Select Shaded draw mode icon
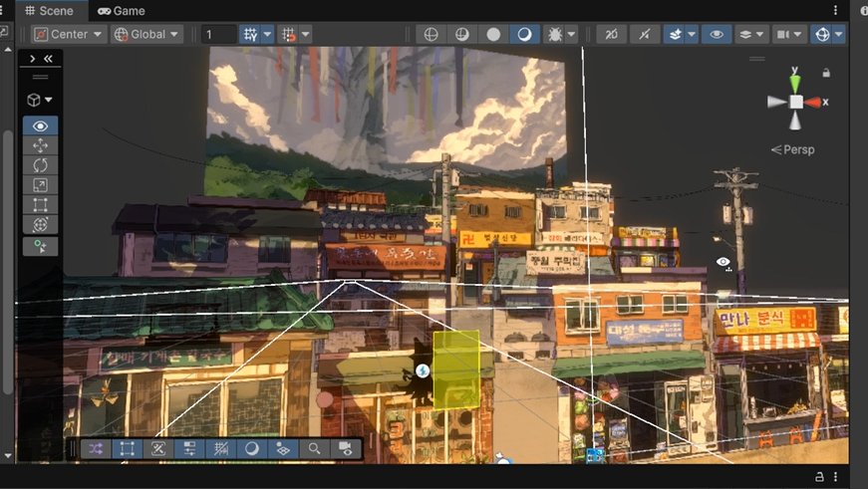The image size is (868, 489). click(x=524, y=34)
